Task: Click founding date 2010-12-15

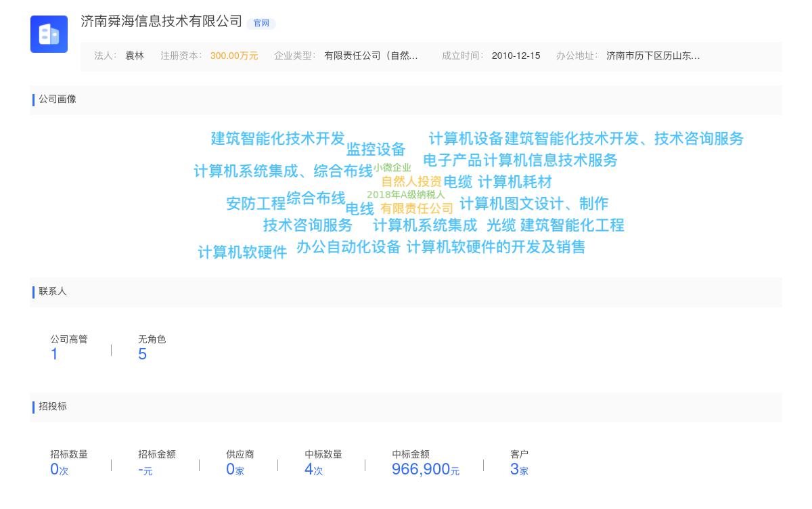Action: [516, 56]
